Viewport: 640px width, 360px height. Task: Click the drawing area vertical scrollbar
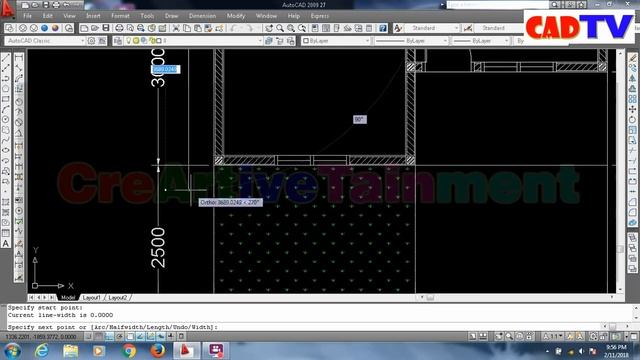coord(620,171)
